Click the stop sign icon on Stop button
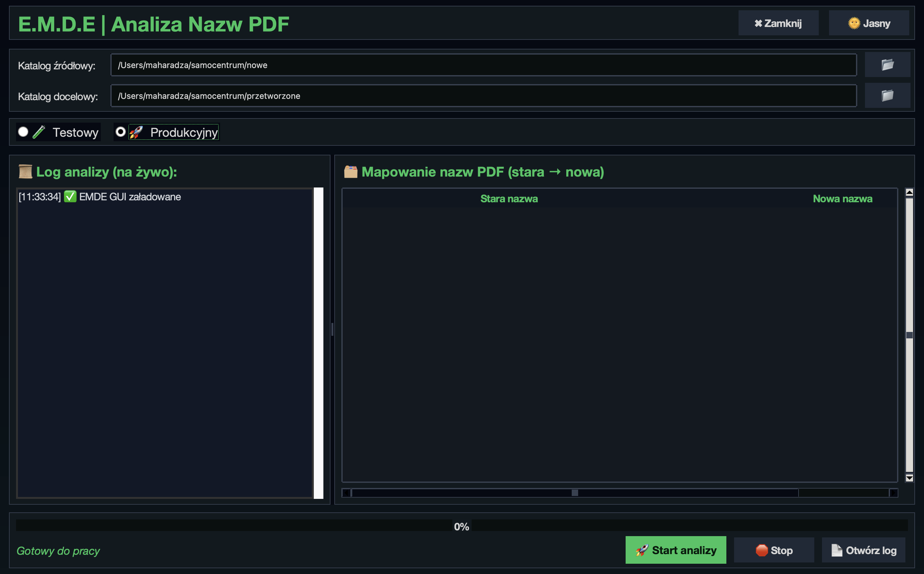 coord(762,550)
